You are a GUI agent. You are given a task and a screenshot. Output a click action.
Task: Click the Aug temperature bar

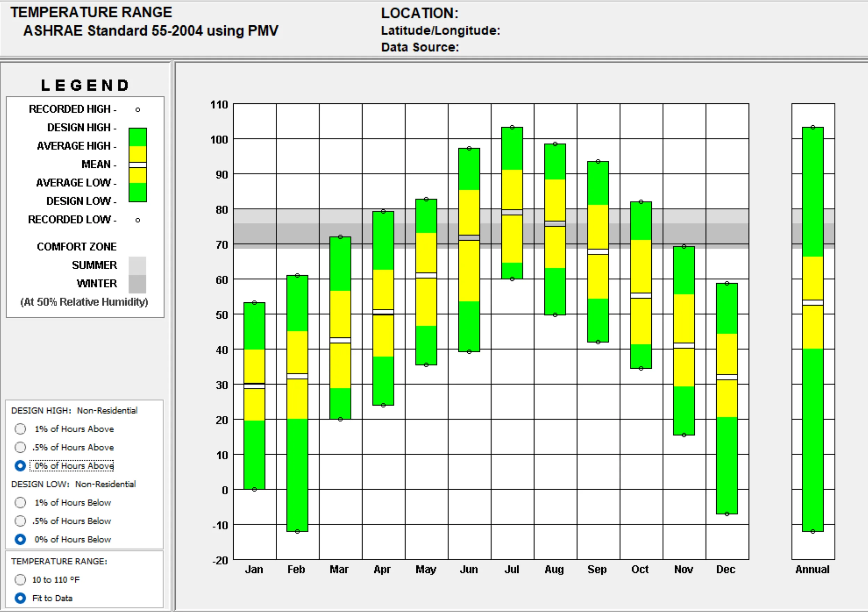(x=555, y=229)
